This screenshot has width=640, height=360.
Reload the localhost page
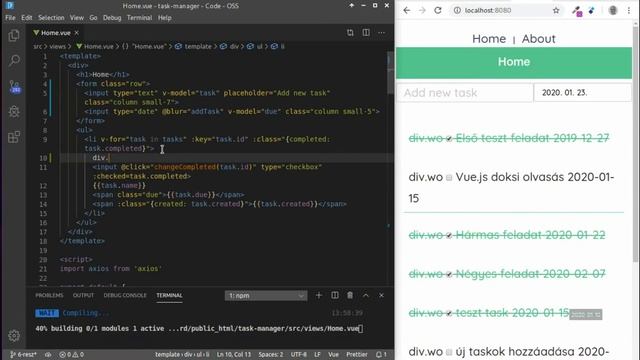click(438, 11)
